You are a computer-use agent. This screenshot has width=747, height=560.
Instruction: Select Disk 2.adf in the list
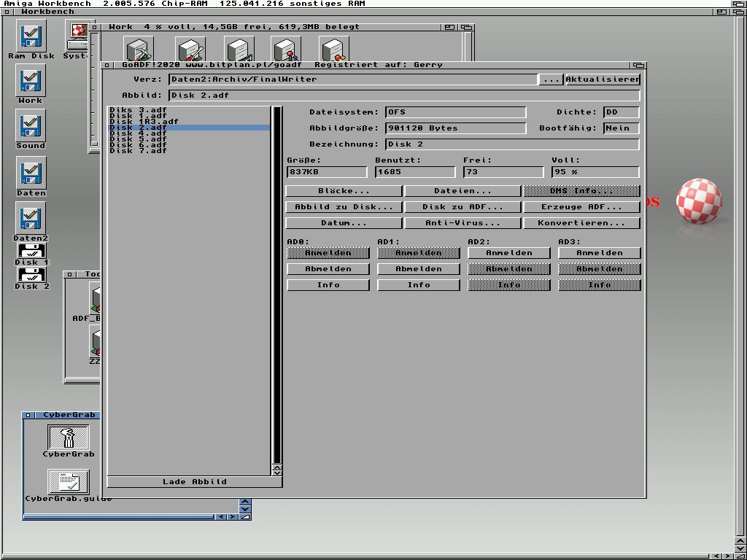point(189,128)
